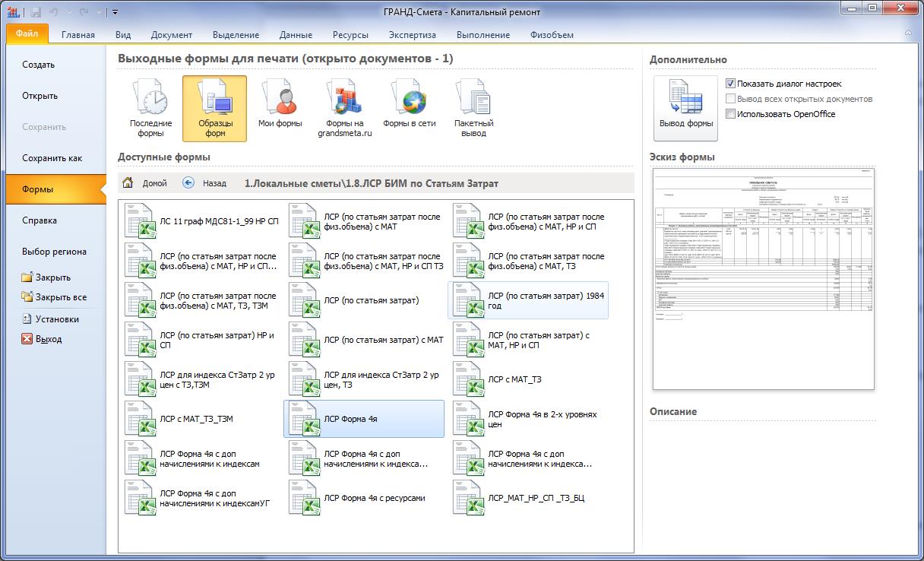Switch to the Экспертиза ribbon tab
The image size is (924, 561).
coord(412,35)
